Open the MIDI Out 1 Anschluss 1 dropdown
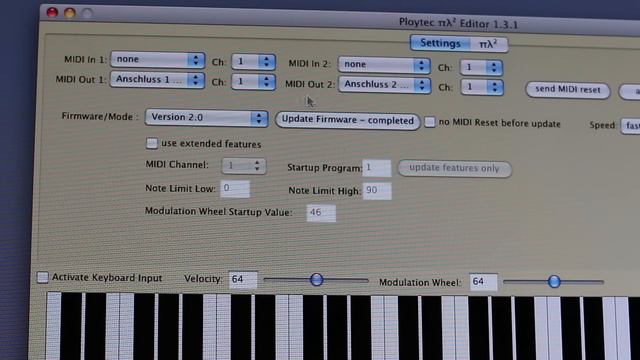The height and width of the screenshot is (360, 640). [x=157, y=79]
